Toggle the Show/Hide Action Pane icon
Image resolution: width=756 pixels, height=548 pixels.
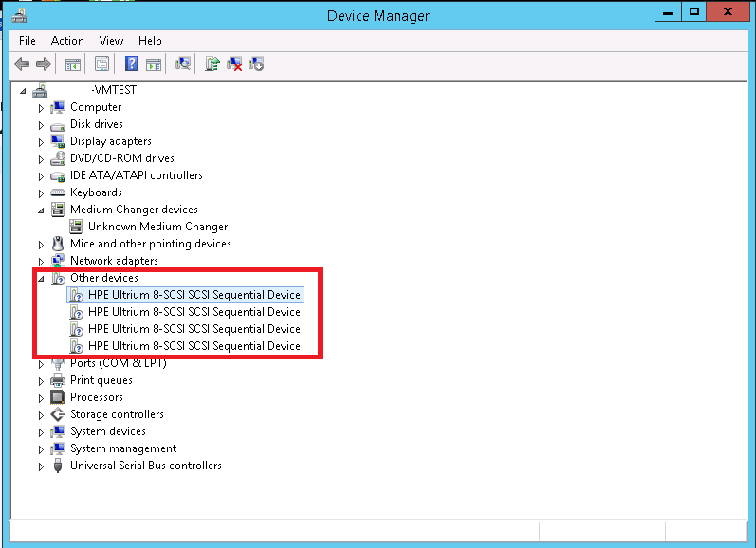(154, 64)
